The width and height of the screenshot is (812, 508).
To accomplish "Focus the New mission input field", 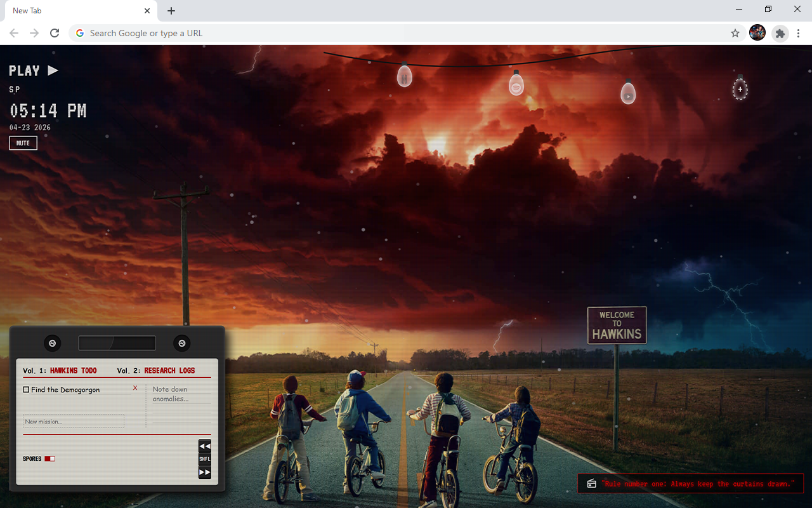I will point(74,422).
